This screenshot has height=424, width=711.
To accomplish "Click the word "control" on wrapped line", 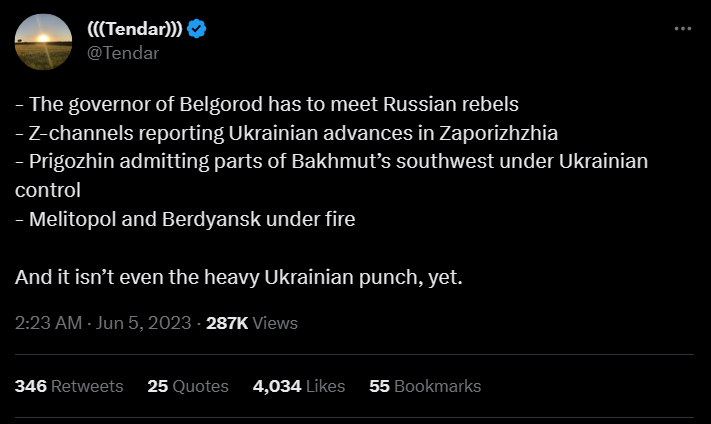I will 47,189.
